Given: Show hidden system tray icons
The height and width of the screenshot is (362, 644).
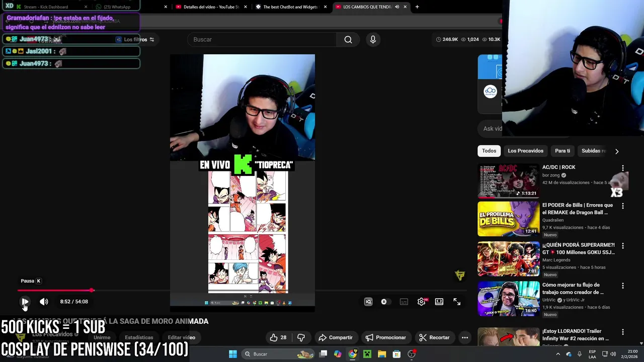Looking at the screenshot, I should 557,354.
